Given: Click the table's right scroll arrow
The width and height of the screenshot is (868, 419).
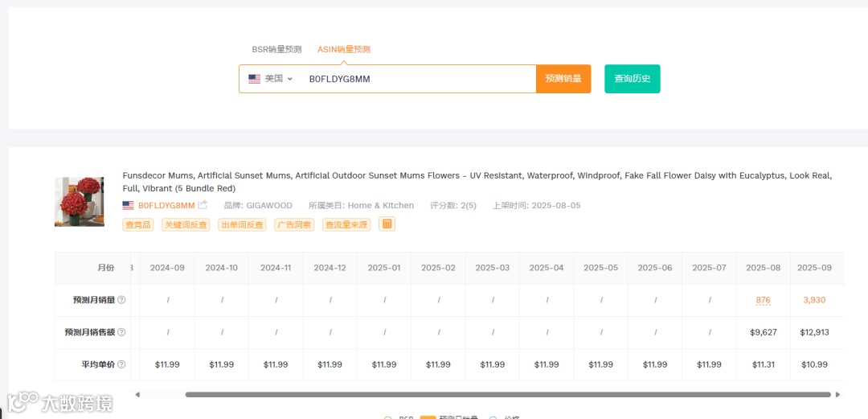Looking at the screenshot, I should coord(838,395).
